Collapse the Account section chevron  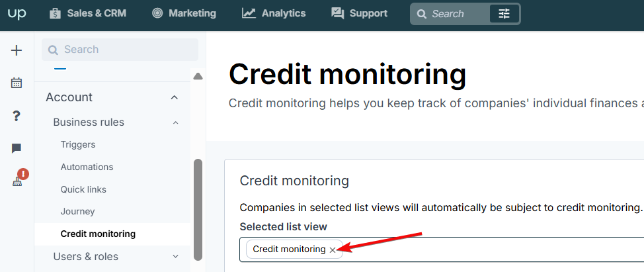tap(175, 97)
